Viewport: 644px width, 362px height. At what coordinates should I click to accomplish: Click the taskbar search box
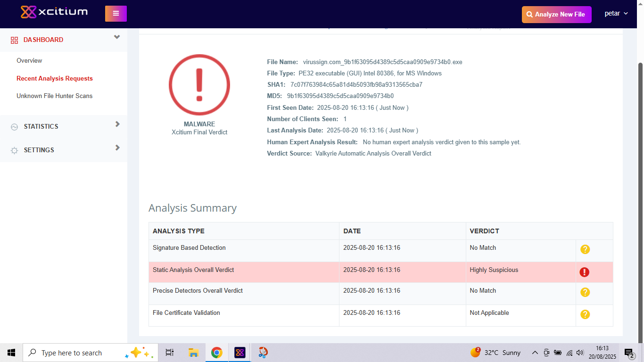click(x=91, y=353)
